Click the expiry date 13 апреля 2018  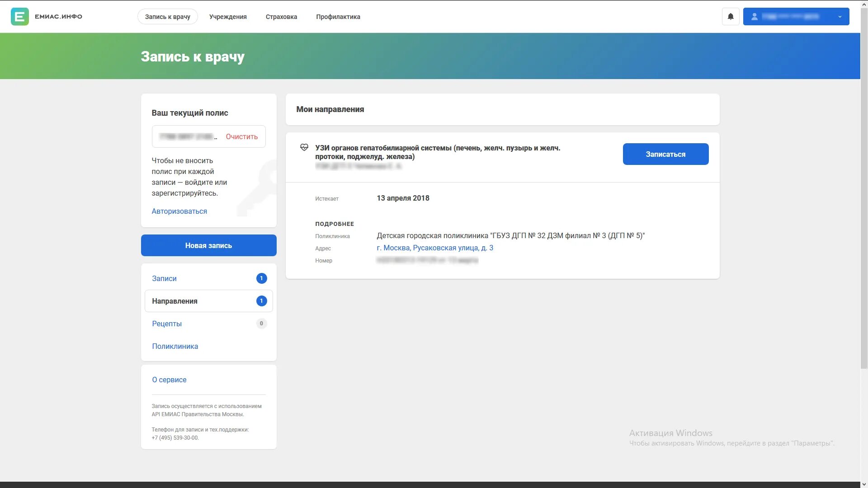(x=403, y=198)
